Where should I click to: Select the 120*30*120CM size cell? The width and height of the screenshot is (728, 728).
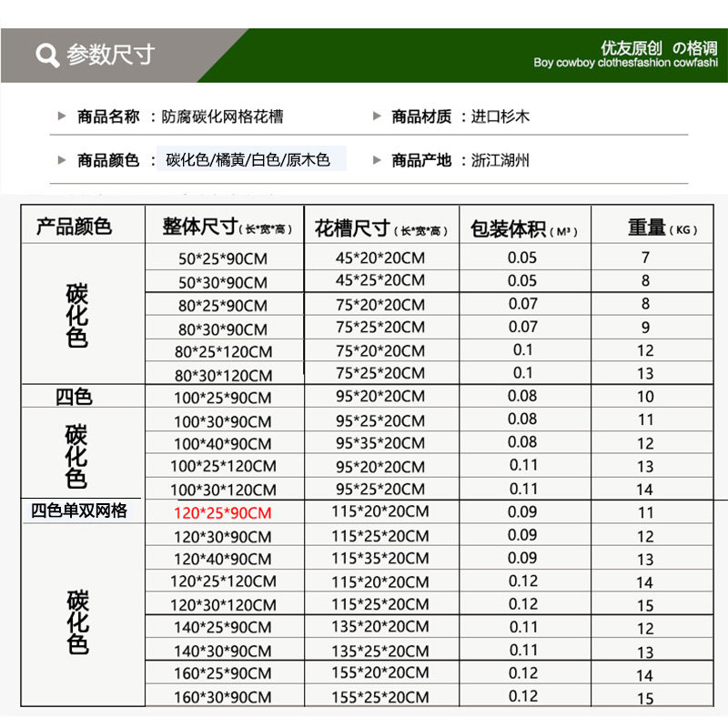(223, 605)
